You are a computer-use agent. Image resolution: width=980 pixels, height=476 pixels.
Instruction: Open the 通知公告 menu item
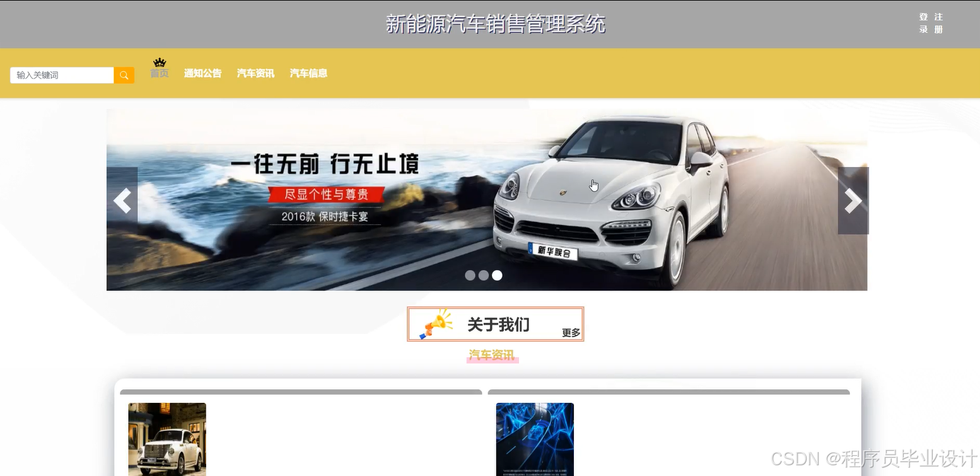[x=202, y=74]
